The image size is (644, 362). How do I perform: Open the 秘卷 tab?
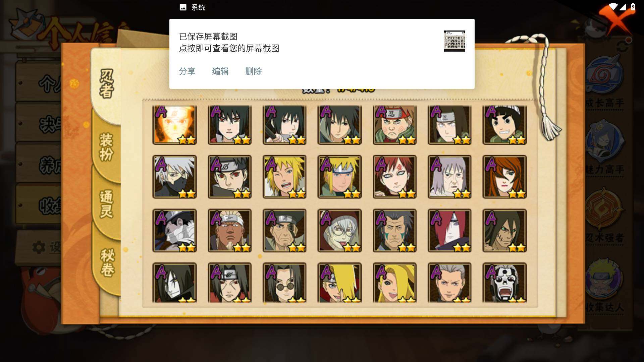pyautogui.click(x=107, y=262)
